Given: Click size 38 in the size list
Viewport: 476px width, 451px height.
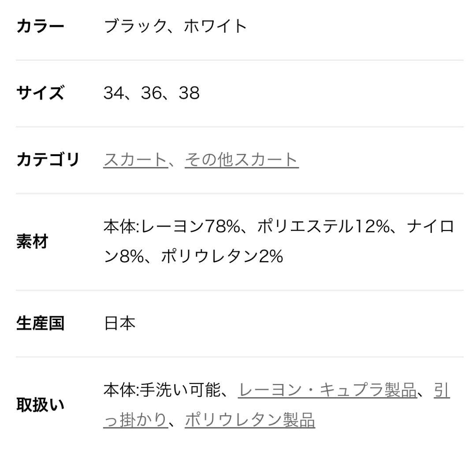Looking at the screenshot, I should 189,93.
